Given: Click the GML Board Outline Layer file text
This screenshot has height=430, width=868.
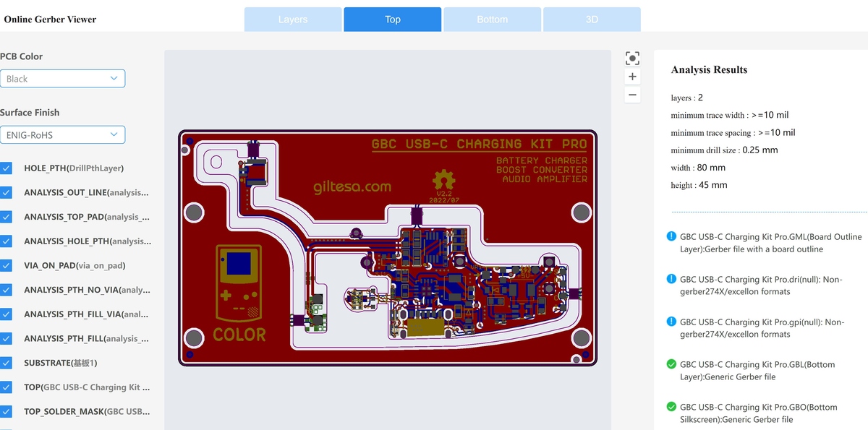Looking at the screenshot, I should (771, 243).
